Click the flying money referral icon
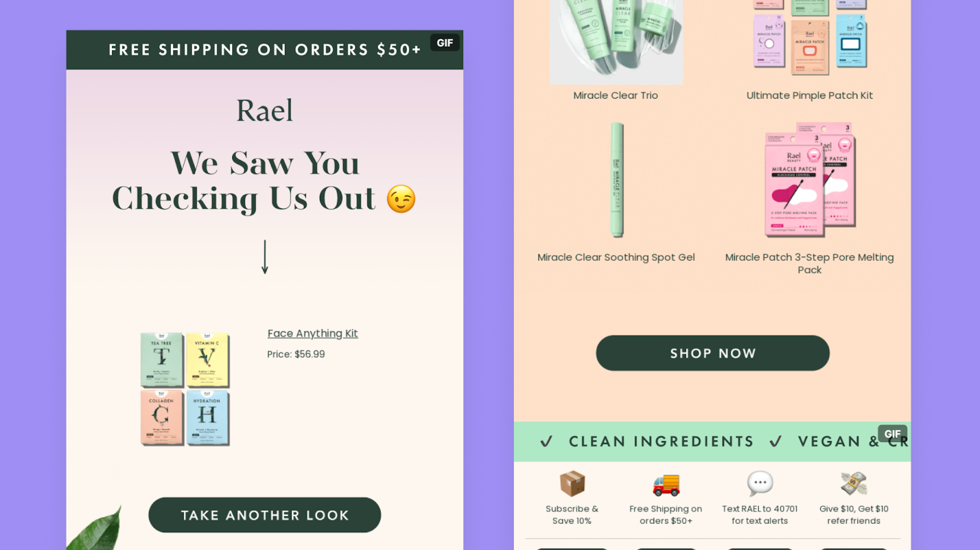 854,483
